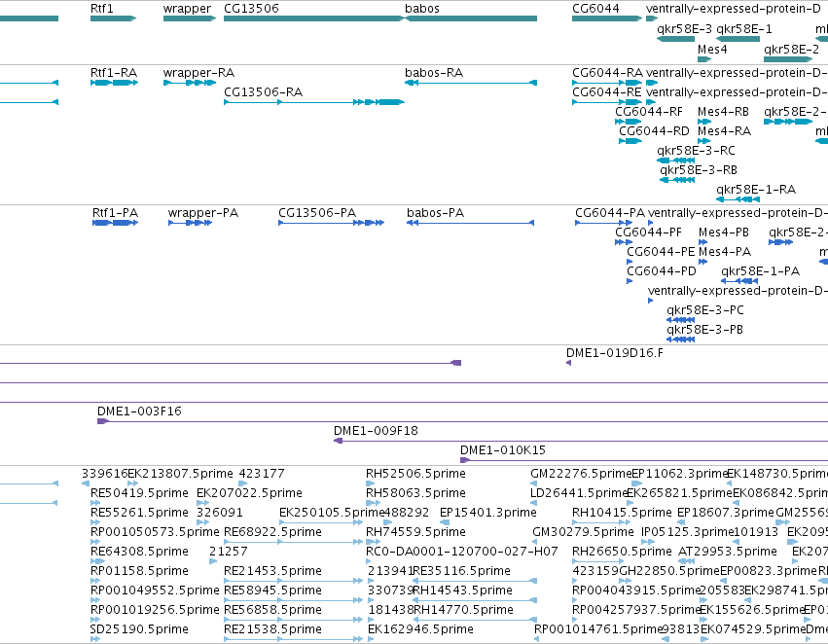Click the qkr58E-2 gene feature
Viewport: 828px width, 644px height.
[788, 58]
